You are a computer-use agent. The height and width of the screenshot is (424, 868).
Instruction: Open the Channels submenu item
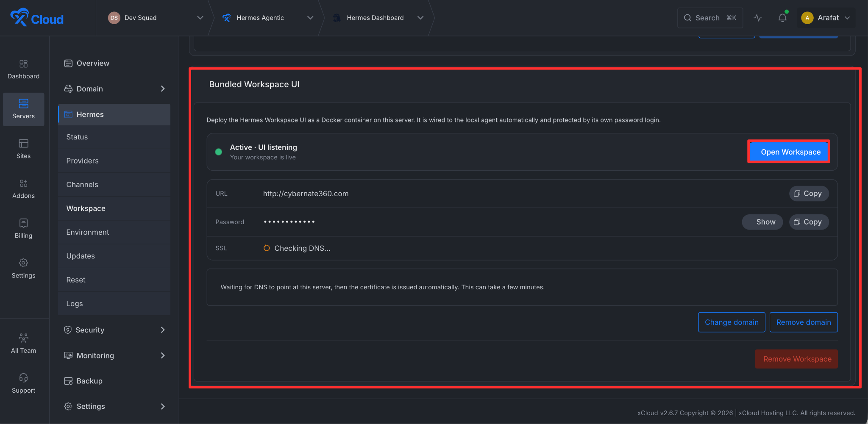point(114,184)
